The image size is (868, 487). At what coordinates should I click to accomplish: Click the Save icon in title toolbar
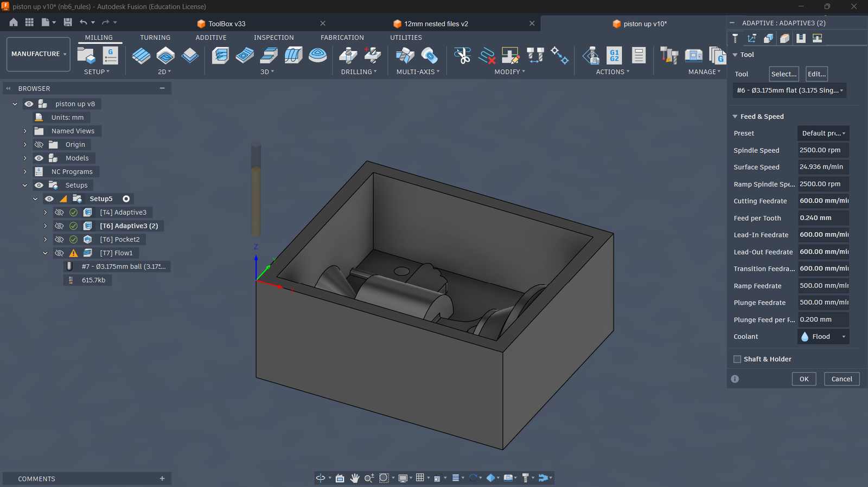(68, 22)
